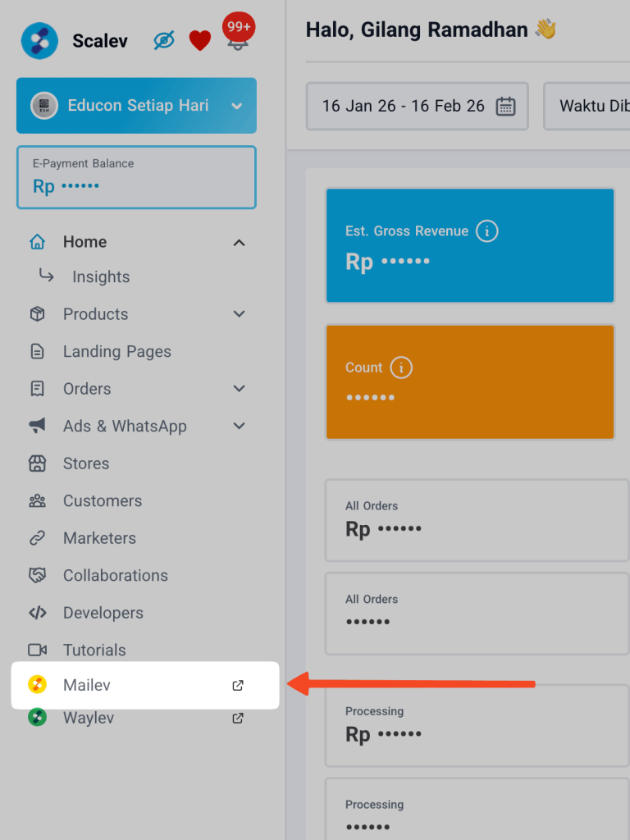The width and height of the screenshot is (630, 840).
Task: Click the Developers code icon
Action: pos(37,613)
